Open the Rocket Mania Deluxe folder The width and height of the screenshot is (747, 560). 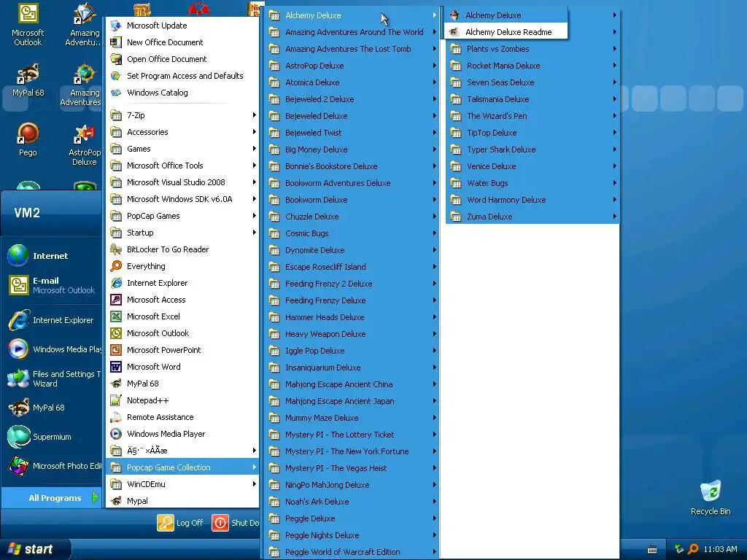[x=533, y=65]
